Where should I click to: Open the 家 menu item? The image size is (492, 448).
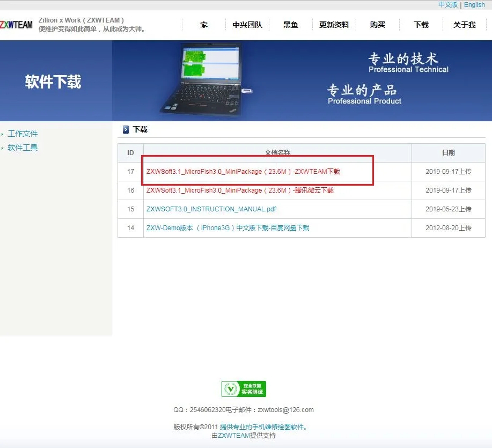pos(204,25)
